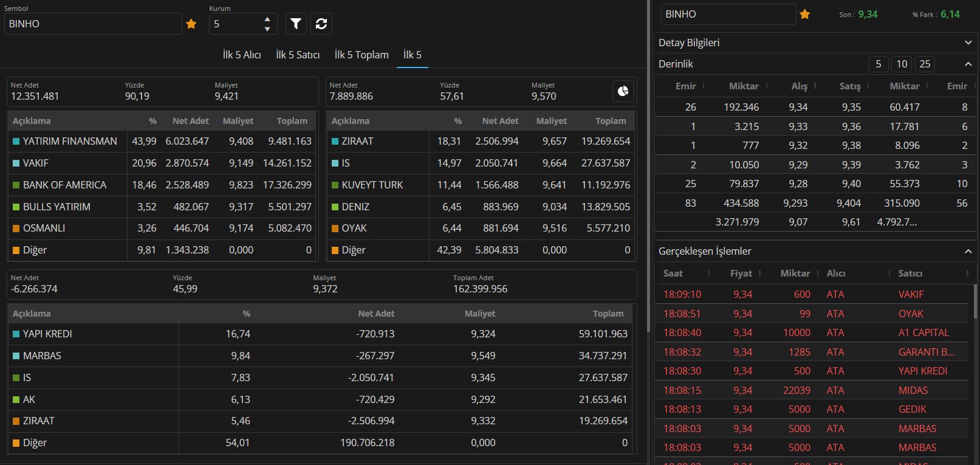Expand the Detay Bilgileri section
This screenshot has width=980, height=465.
tap(968, 43)
